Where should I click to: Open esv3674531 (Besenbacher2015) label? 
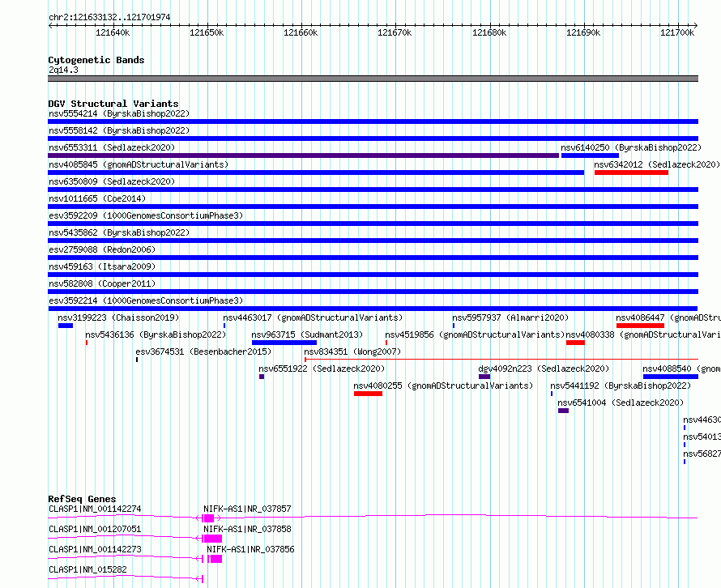coord(203,352)
